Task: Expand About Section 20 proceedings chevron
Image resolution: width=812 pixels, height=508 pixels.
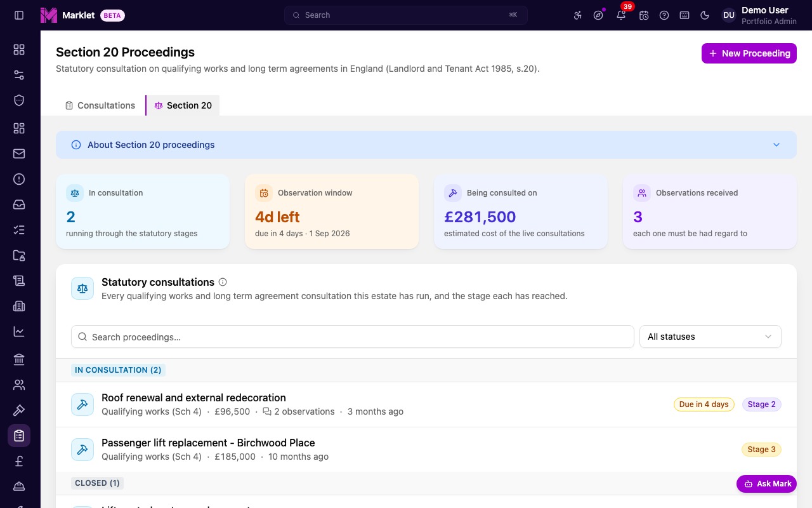Action: (776, 145)
